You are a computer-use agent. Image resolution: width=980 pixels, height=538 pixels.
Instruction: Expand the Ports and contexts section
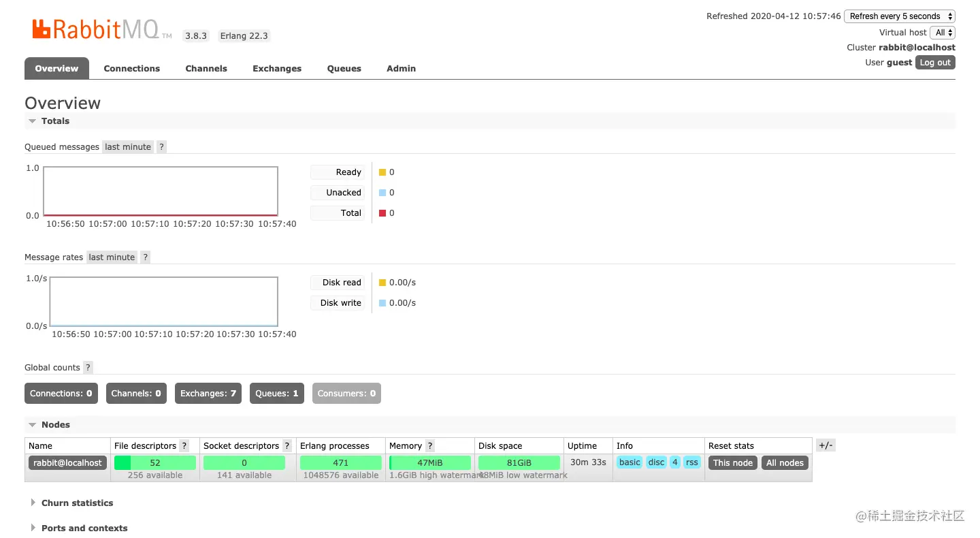tap(84, 528)
